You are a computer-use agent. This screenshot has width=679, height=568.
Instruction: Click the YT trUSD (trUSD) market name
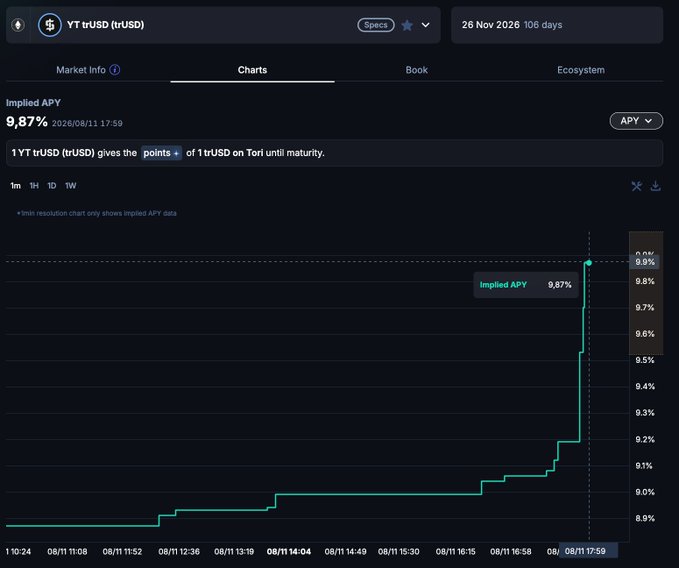pos(105,25)
